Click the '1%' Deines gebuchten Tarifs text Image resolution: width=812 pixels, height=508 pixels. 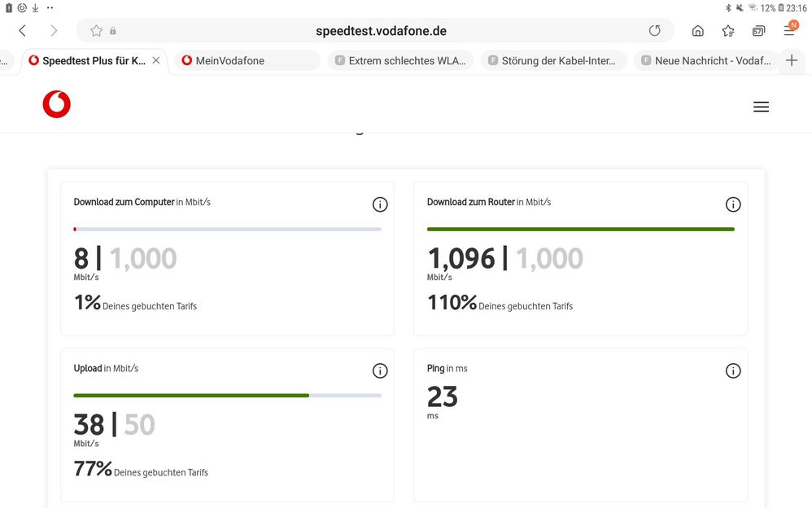[x=135, y=303]
